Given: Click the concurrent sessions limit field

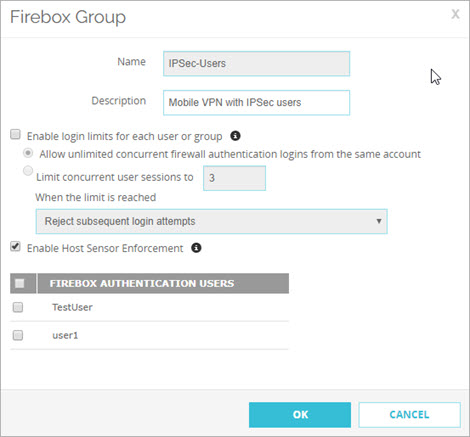Looking at the screenshot, I should point(235,178).
